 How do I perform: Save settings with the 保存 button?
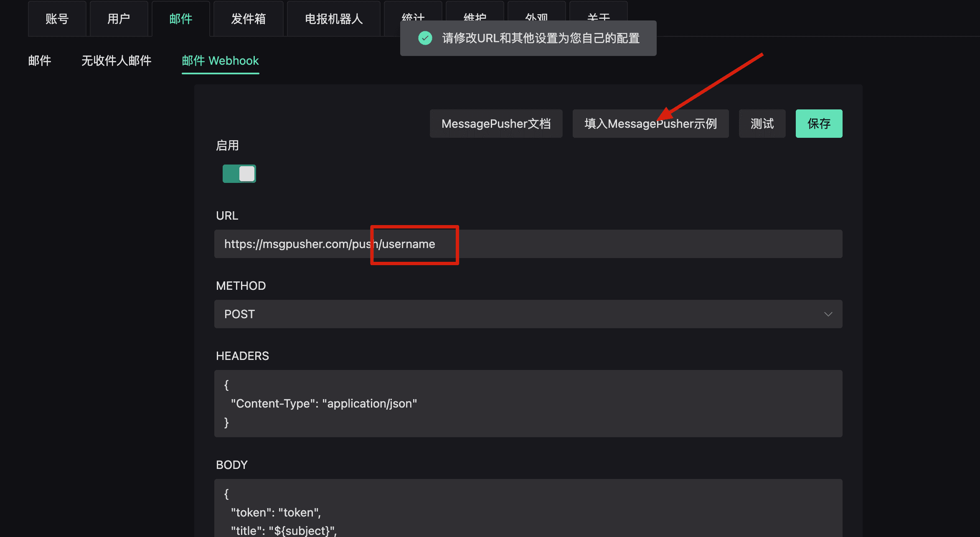coord(819,123)
